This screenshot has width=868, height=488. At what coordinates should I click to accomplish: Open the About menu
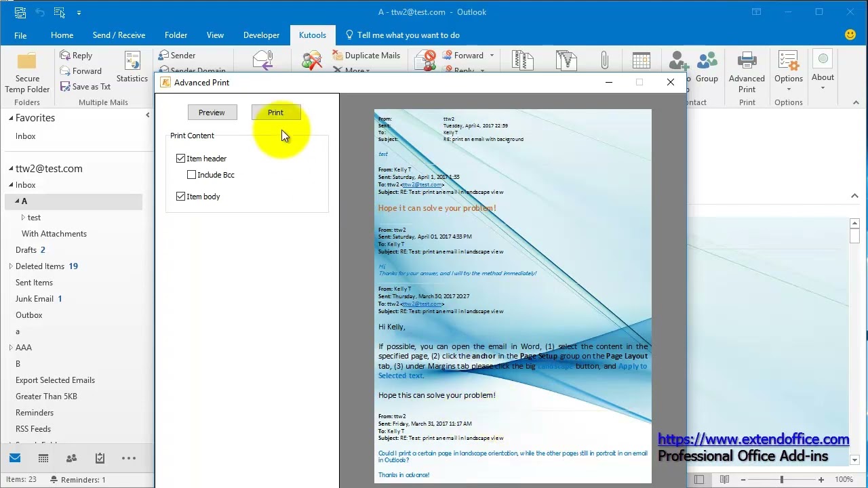tap(823, 71)
